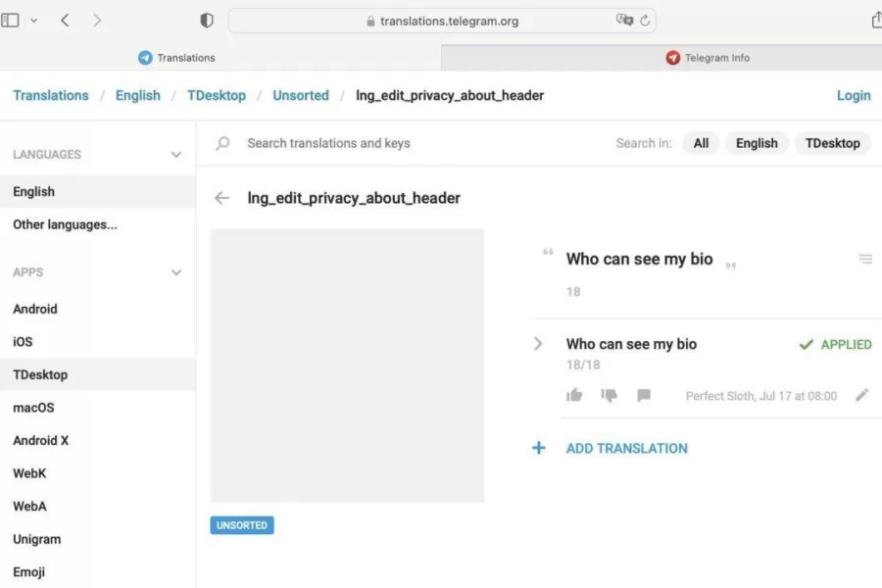The image size is (882, 588).
Task: Select TDesktop app in sidebar
Action: [98, 374]
